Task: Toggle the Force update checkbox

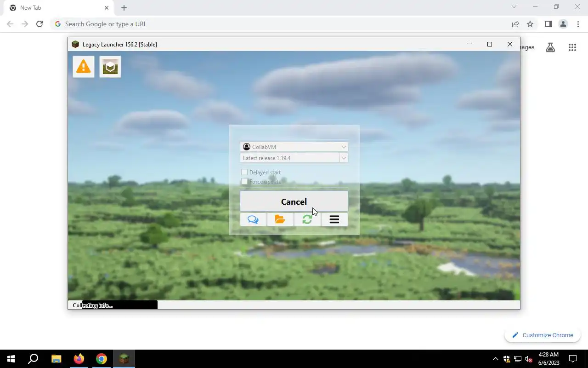Action: tap(244, 181)
